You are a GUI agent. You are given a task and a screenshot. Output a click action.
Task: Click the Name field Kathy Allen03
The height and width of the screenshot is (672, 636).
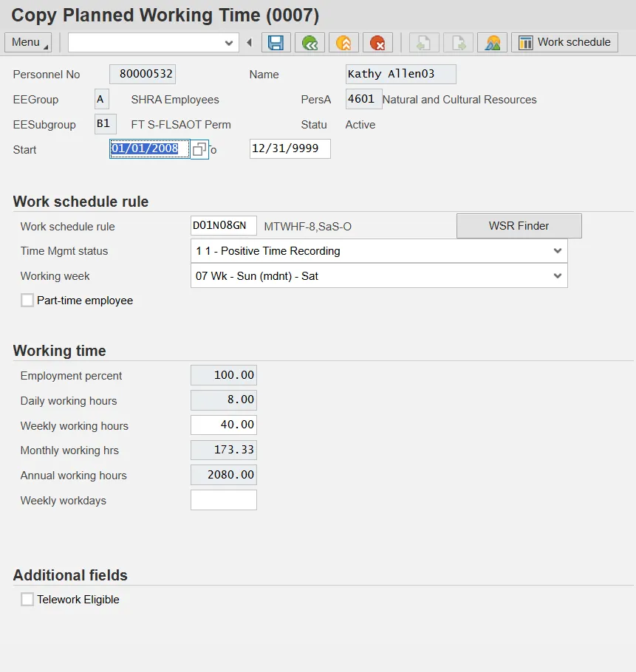coord(400,74)
